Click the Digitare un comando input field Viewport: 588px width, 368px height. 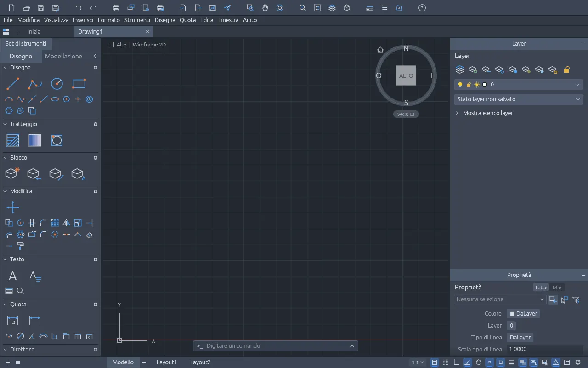click(276, 346)
